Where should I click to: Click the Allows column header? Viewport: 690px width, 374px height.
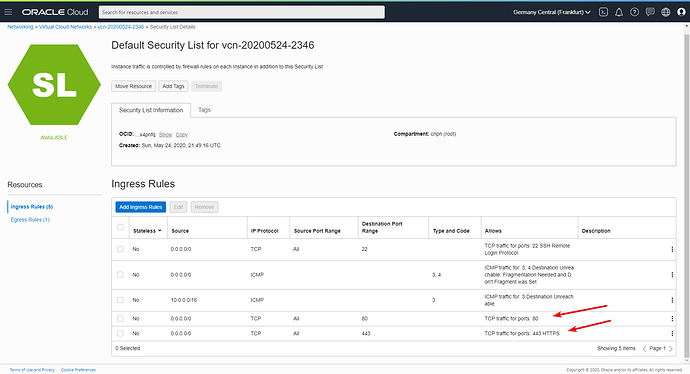click(x=493, y=231)
